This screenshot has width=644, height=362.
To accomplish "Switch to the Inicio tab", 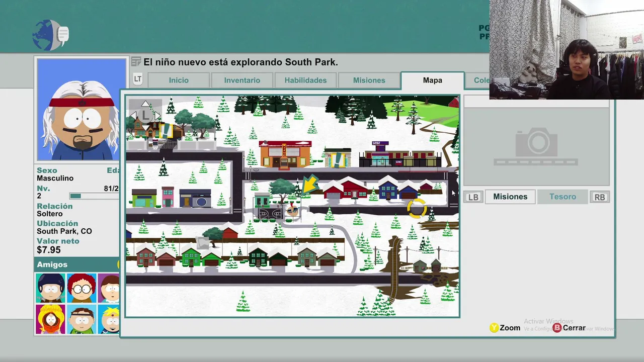I will [x=179, y=80].
